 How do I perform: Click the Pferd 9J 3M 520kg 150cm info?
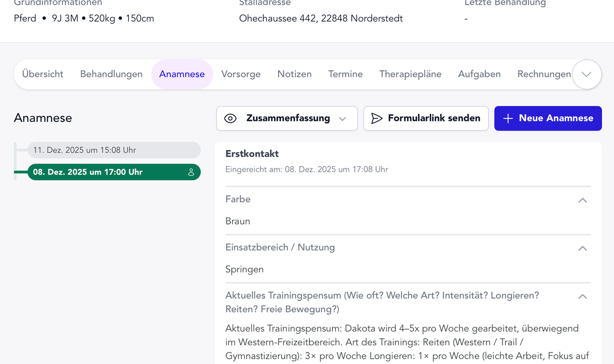(84, 19)
